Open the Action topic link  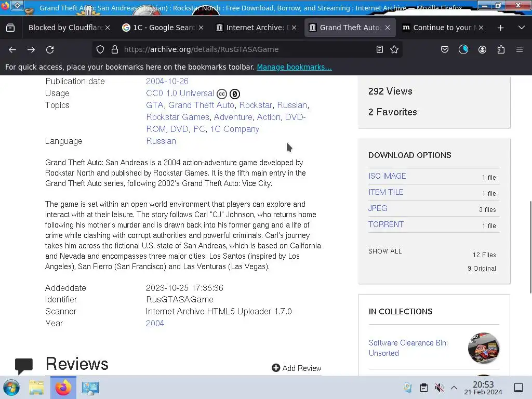point(269,117)
